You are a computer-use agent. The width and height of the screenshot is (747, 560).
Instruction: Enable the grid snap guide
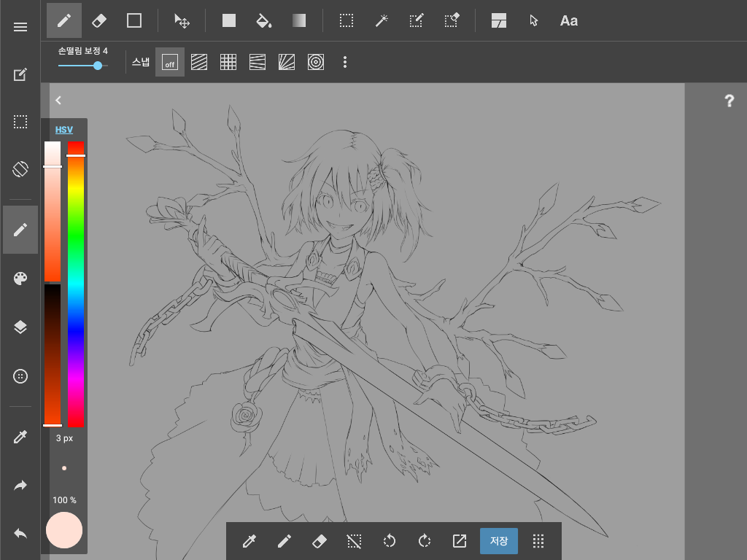[x=228, y=63]
